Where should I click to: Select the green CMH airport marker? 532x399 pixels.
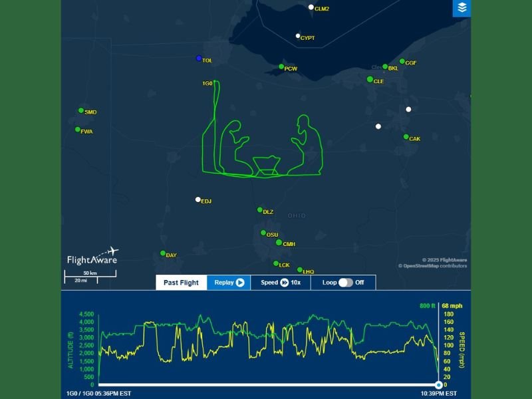pos(280,243)
